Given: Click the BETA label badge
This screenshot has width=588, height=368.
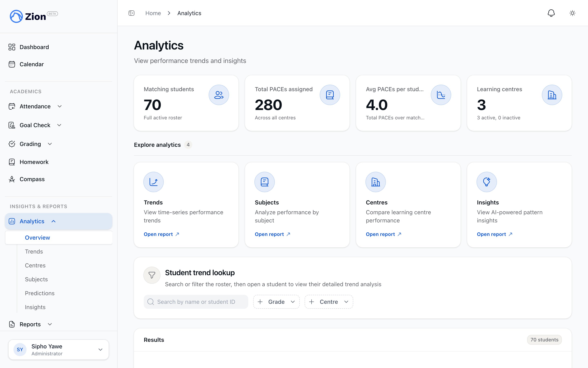Looking at the screenshot, I should coord(52,14).
